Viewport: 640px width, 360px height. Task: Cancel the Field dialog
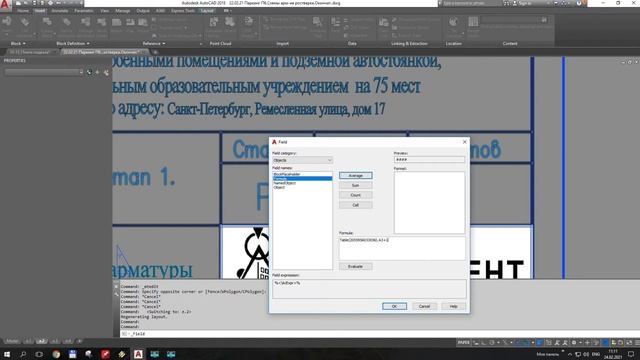point(424,306)
